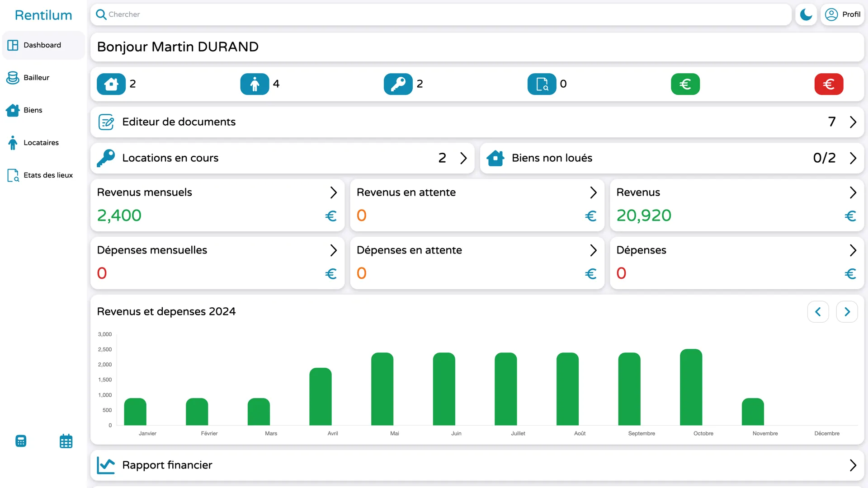Click the Revenus mensuels euro icon
This screenshot has height=488, width=868.
[x=331, y=216]
